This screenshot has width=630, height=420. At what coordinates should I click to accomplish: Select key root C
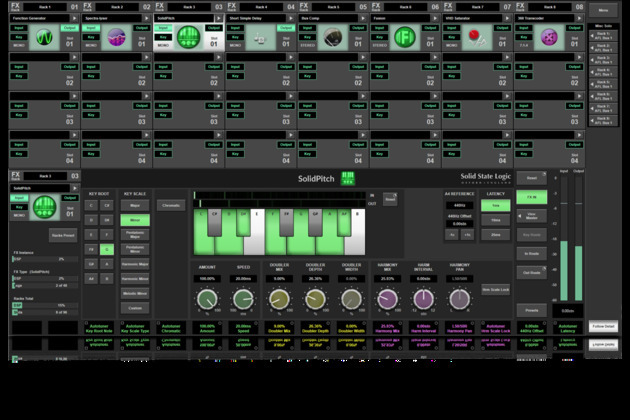[x=91, y=205]
